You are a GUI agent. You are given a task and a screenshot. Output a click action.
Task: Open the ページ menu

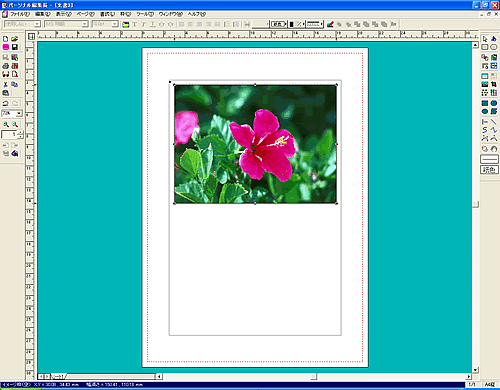pyautogui.click(x=86, y=14)
